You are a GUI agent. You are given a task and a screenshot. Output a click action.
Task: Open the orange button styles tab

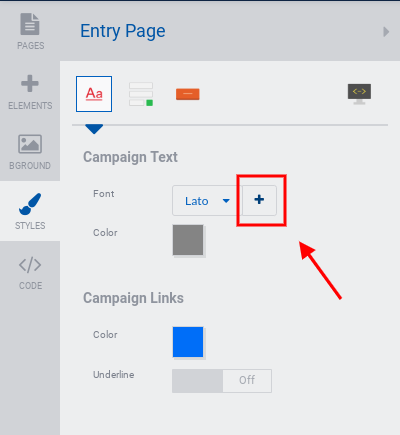pos(188,94)
